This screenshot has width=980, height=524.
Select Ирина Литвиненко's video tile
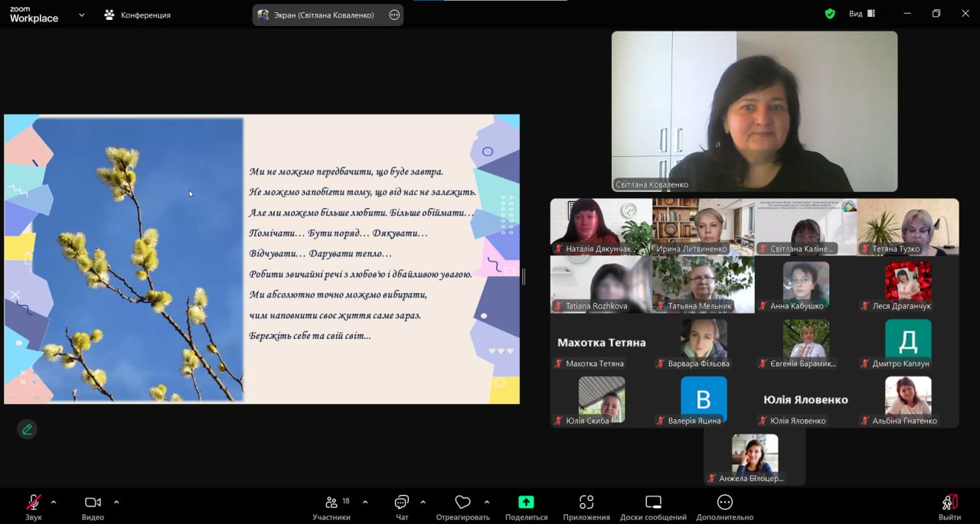click(x=704, y=227)
